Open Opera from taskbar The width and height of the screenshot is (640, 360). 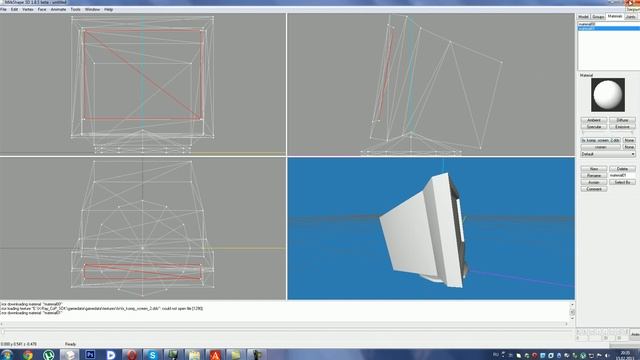132,355
